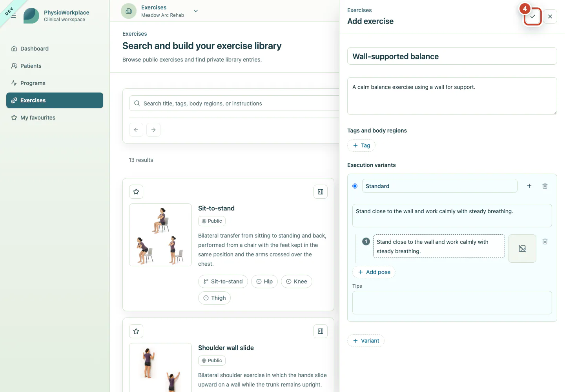
Task: Add an image to pose 1 placeholder
Action: (522, 249)
